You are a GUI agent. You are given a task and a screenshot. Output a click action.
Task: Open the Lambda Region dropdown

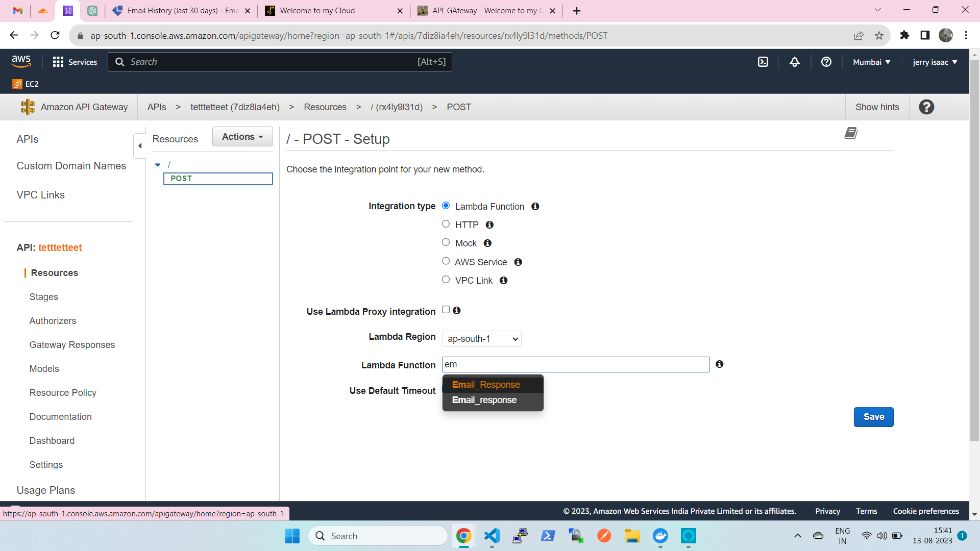point(481,339)
